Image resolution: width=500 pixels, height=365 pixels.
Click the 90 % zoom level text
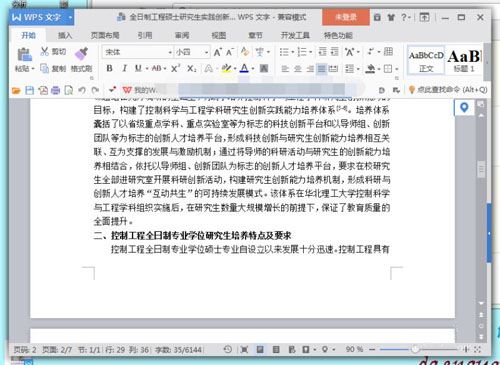click(354, 349)
